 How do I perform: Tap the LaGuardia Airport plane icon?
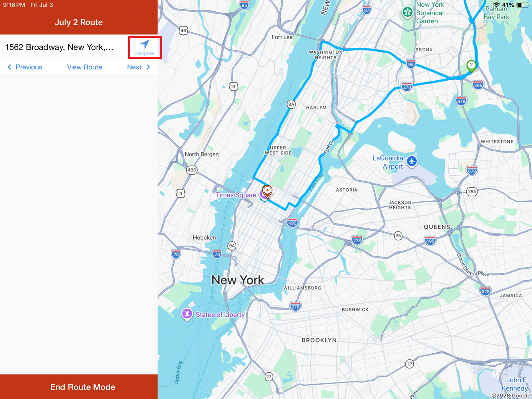coord(412,161)
